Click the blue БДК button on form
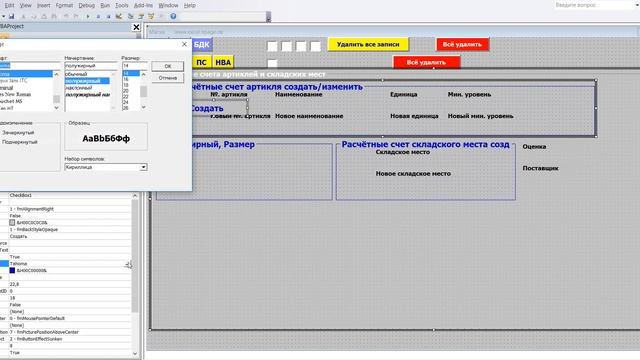 coord(201,44)
